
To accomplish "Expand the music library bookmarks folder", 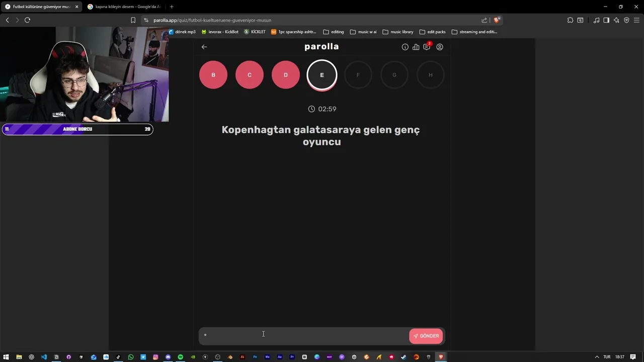I will pyautogui.click(x=398, y=32).
